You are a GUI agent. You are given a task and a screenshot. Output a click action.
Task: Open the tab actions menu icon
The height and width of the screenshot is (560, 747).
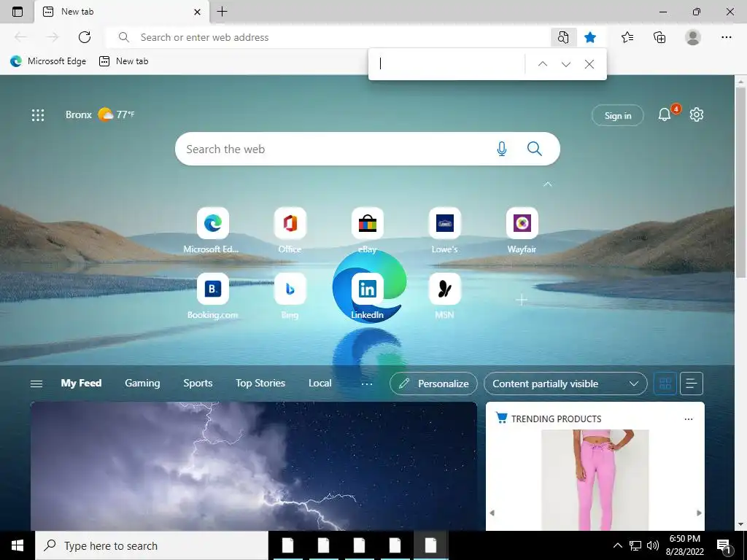(x=18, y=12)
